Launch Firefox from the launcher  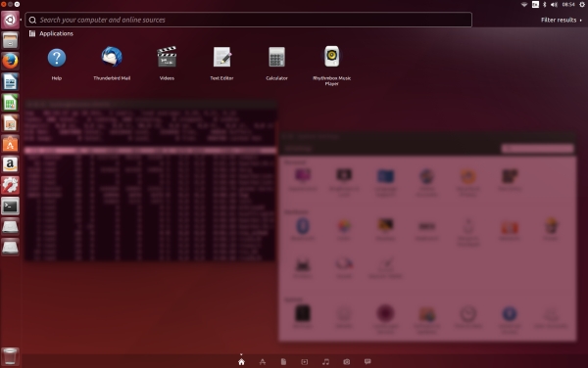point(10,61)
